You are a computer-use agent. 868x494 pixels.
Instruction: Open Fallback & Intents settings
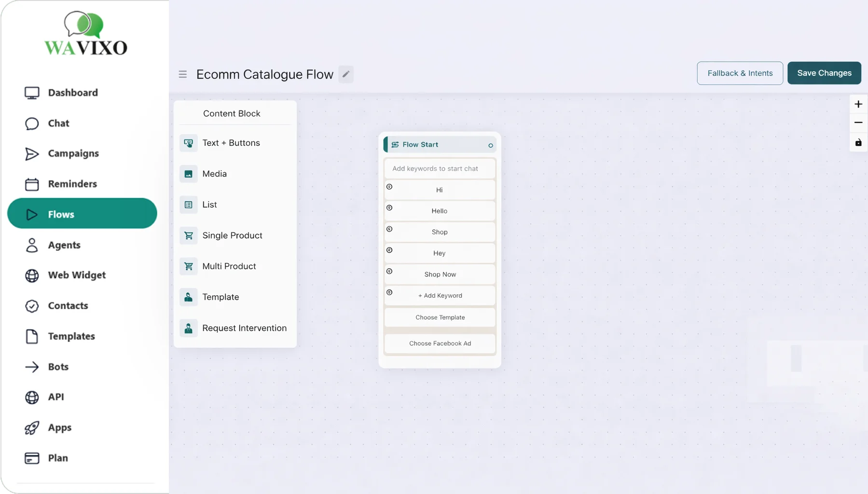740,73
